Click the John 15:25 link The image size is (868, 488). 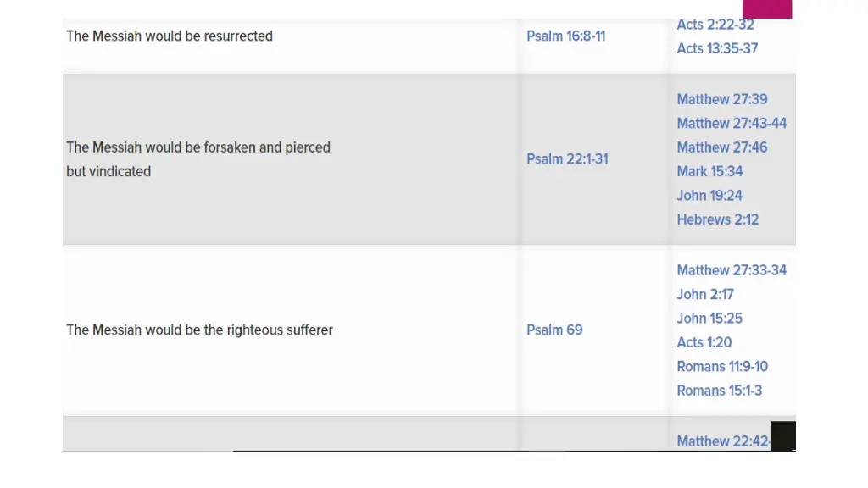(x=709, y=319)
